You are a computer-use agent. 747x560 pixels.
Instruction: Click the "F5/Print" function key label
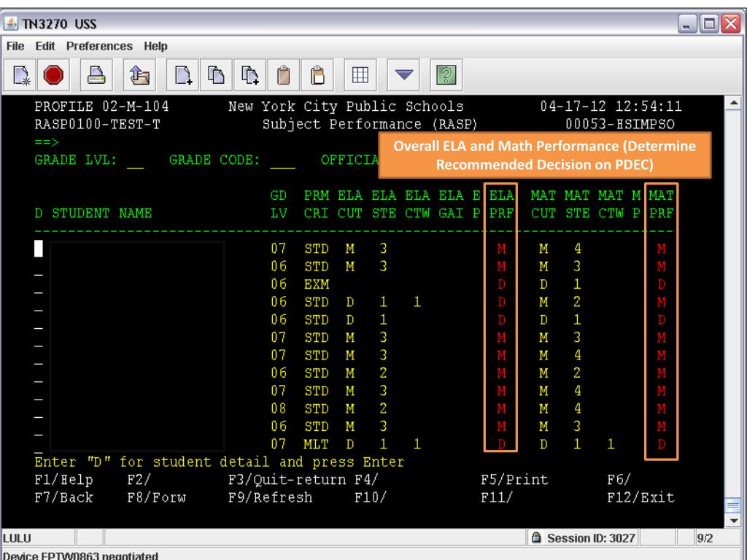pos(514,480)
